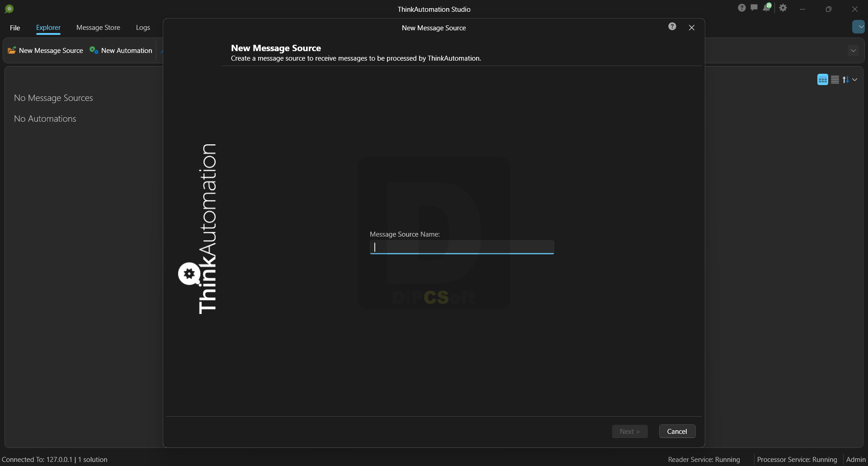Click the 'No Automations' text
Screen dimensions: 868x466
pos(45,119)
